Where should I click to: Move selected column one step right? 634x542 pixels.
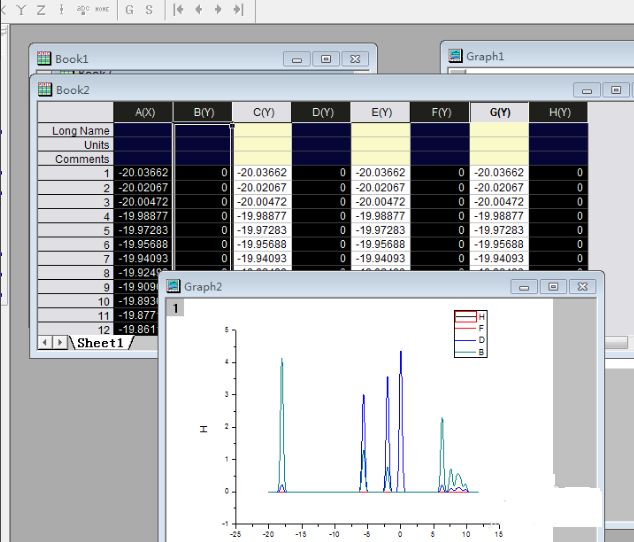[x=218, y=9]
